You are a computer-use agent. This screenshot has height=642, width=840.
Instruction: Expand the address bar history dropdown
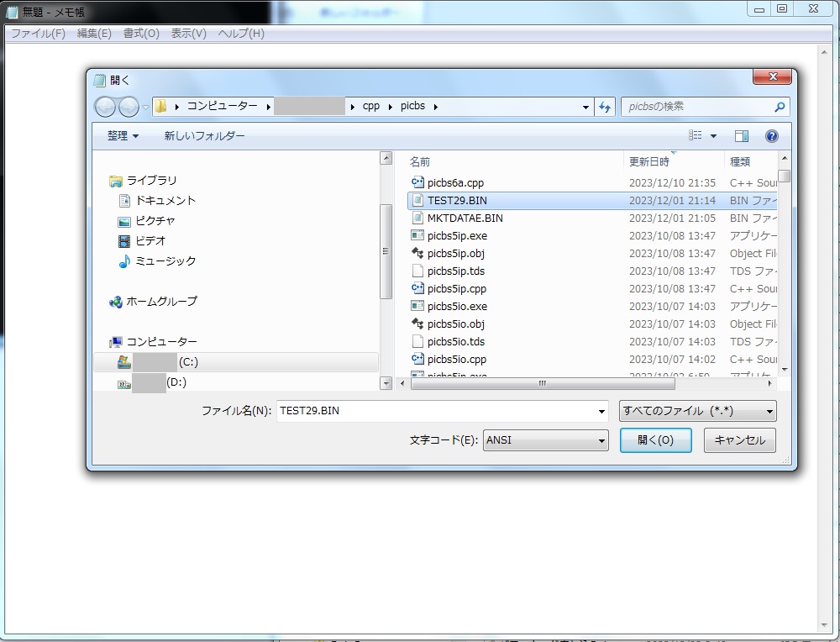585,108
